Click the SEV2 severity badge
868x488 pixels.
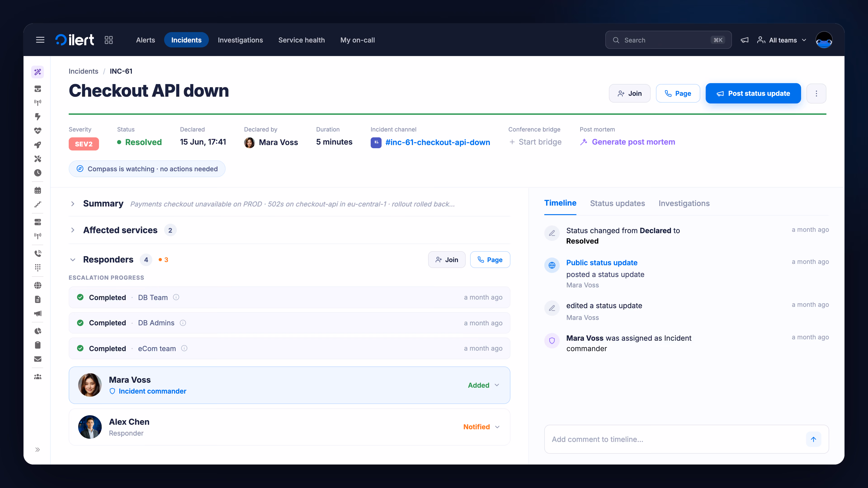click(x=84, y=144)
